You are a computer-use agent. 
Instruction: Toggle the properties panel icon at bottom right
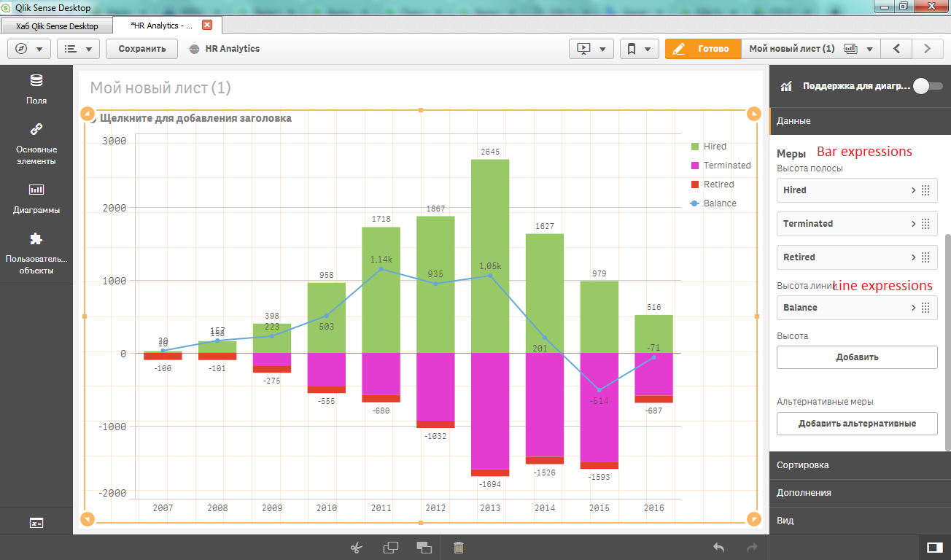coord(933,547)
